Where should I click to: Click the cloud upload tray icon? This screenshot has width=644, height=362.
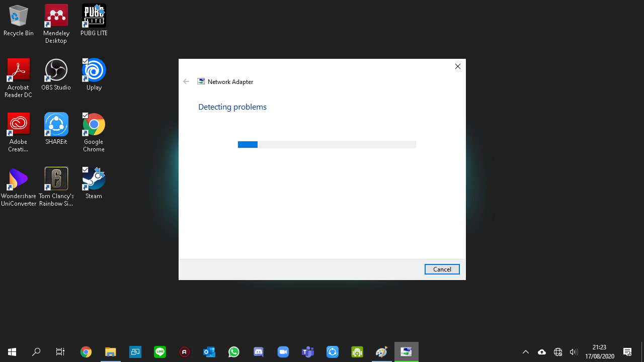[x=542, y=352]
